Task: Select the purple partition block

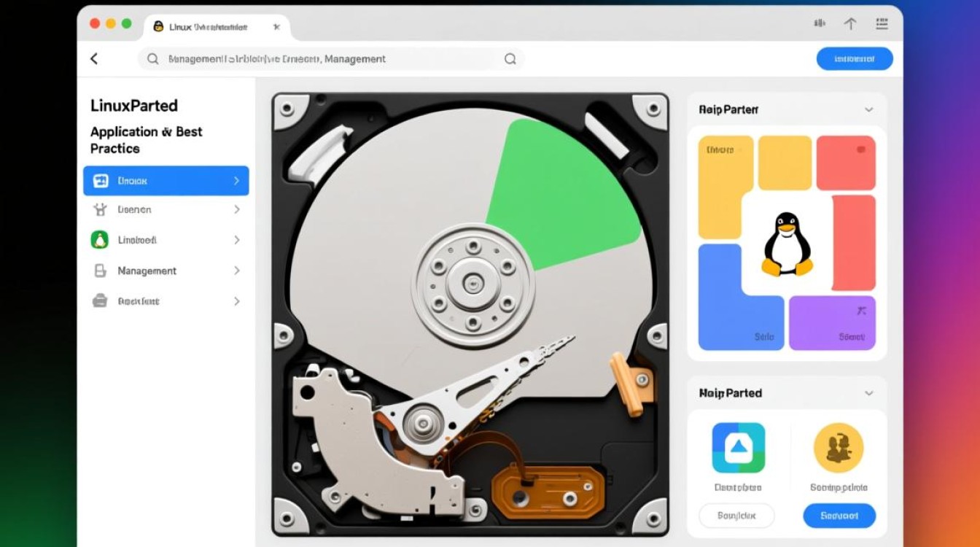Action: [x=832, y=323]
